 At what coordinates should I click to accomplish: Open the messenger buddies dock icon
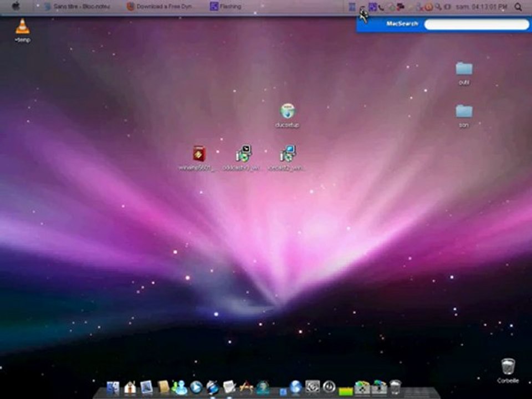coord(180,387)
